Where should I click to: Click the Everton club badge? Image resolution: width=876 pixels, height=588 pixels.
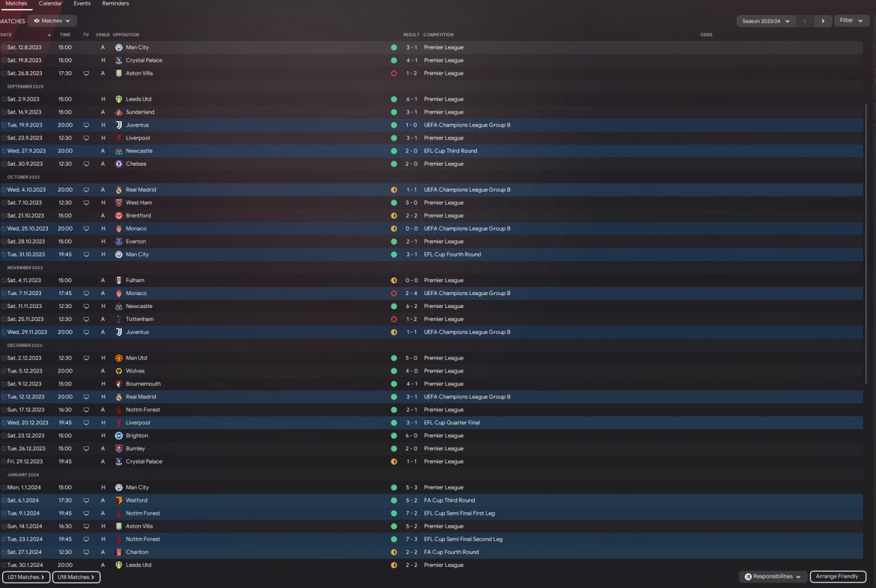[x=118, y=242]
